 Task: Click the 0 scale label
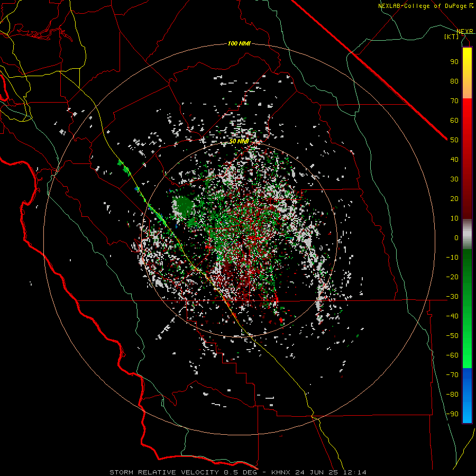click(456, 237)
